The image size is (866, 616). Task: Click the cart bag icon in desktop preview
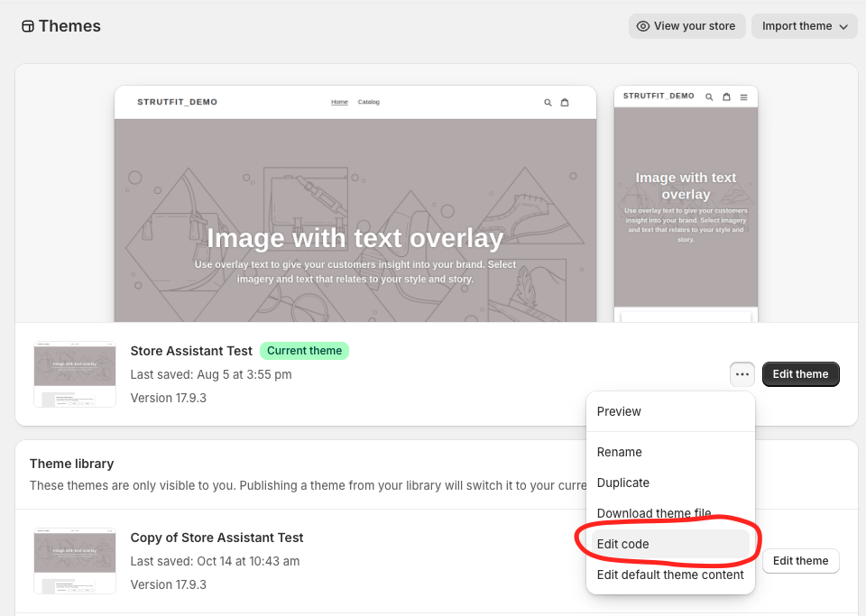tap(565, 102)
